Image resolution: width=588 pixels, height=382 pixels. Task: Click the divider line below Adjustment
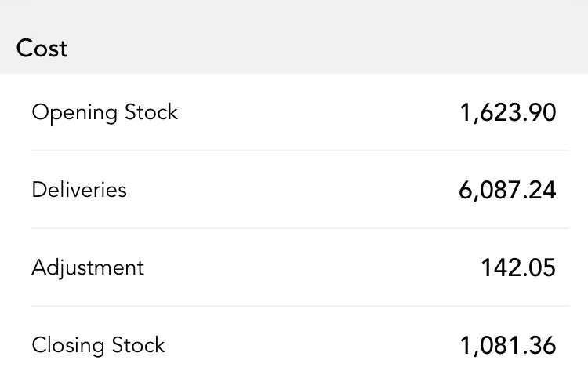click(299, 306)
